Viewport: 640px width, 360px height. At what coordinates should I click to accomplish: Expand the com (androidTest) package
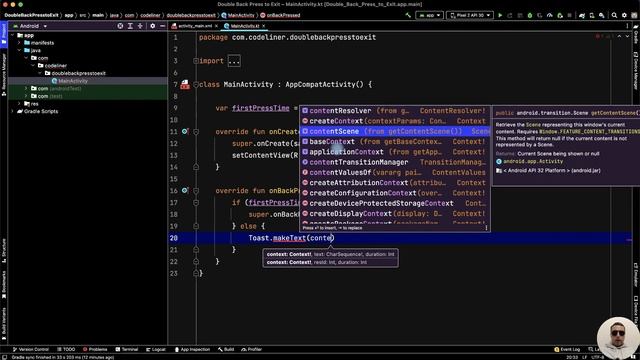tap(26, 88)
